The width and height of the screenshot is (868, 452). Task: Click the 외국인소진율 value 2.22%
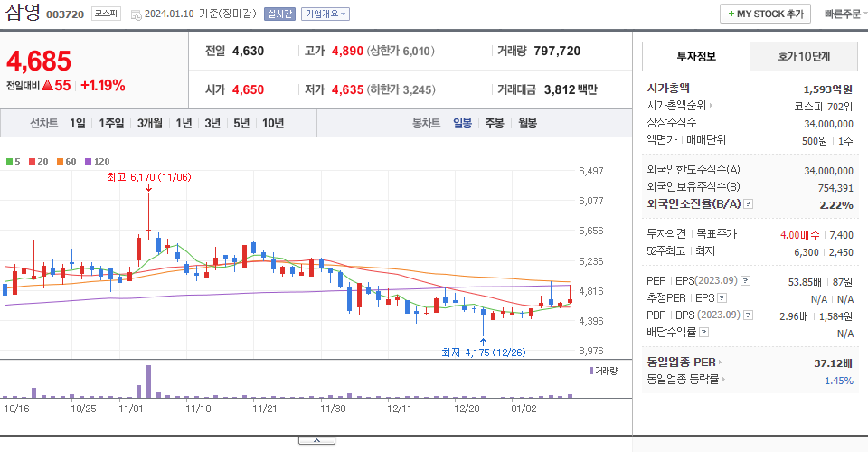click(836, 204)
